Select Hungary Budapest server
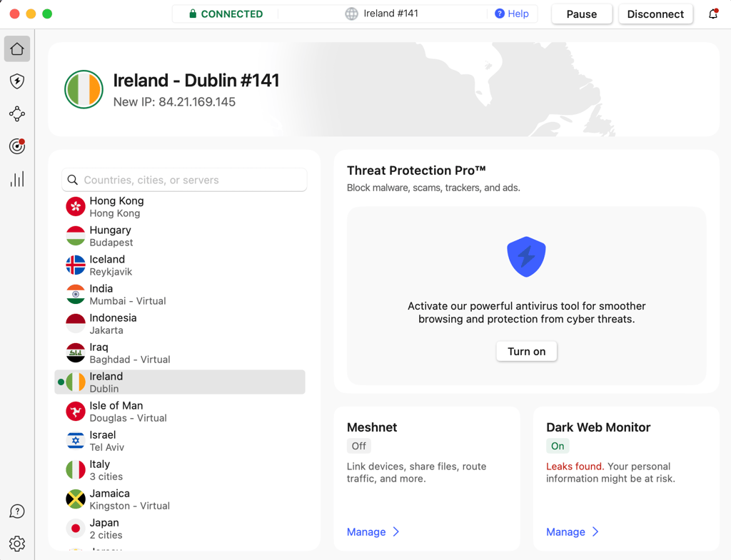The image size is (731, 560). [180, 236]
